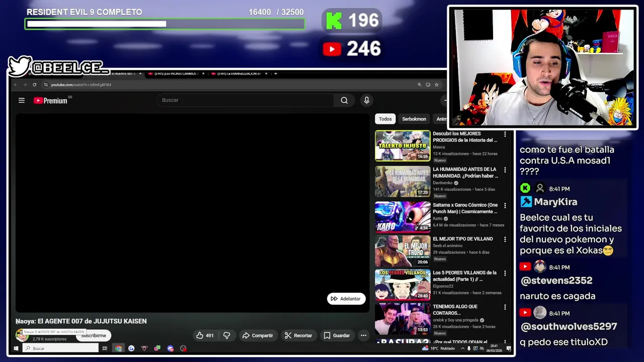Open 'Davitxenko' channel name

(x=443, y=183)
